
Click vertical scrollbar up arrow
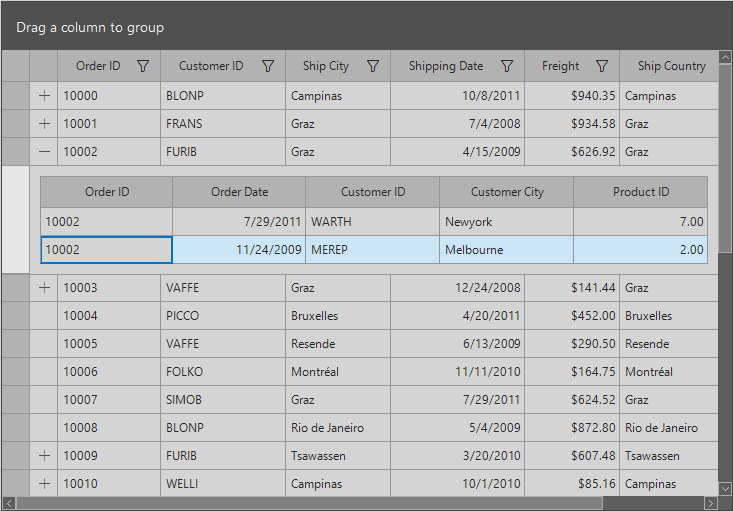coord(725,58)
